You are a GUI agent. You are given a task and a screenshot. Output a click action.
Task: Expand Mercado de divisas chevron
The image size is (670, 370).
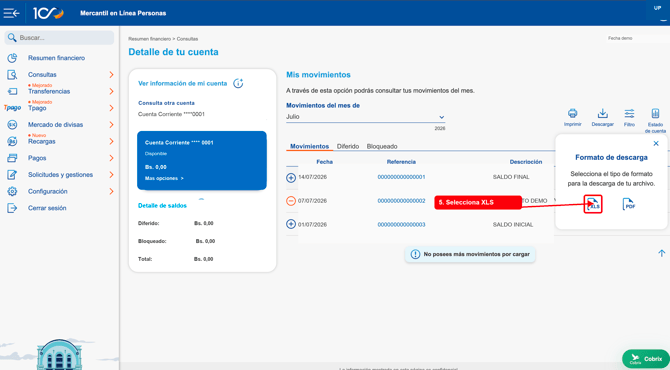pos(111,124)
